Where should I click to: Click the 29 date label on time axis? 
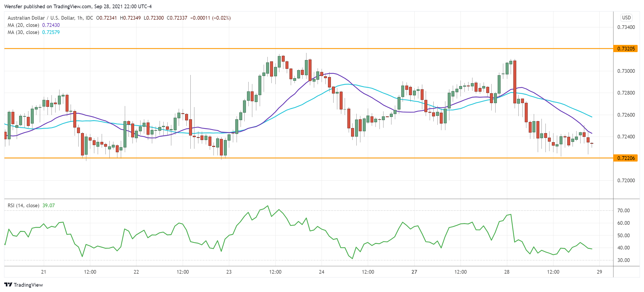tap(599, 272)
